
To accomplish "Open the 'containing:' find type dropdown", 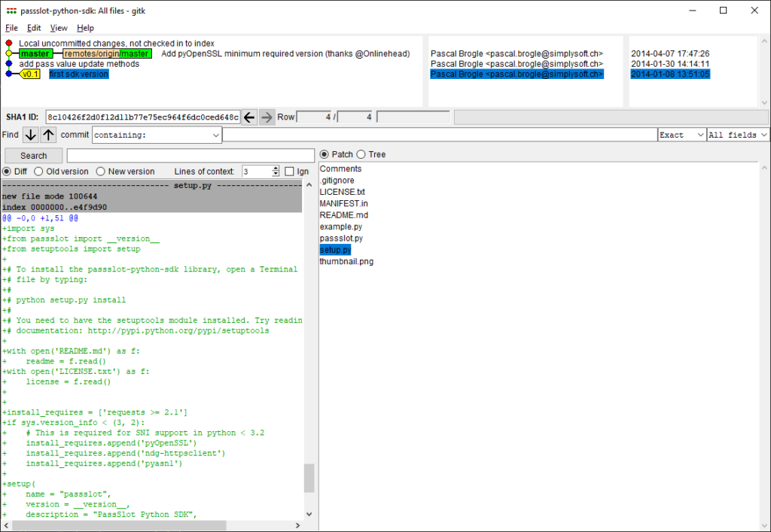I will pyautogui.click(x=215, y=135).
